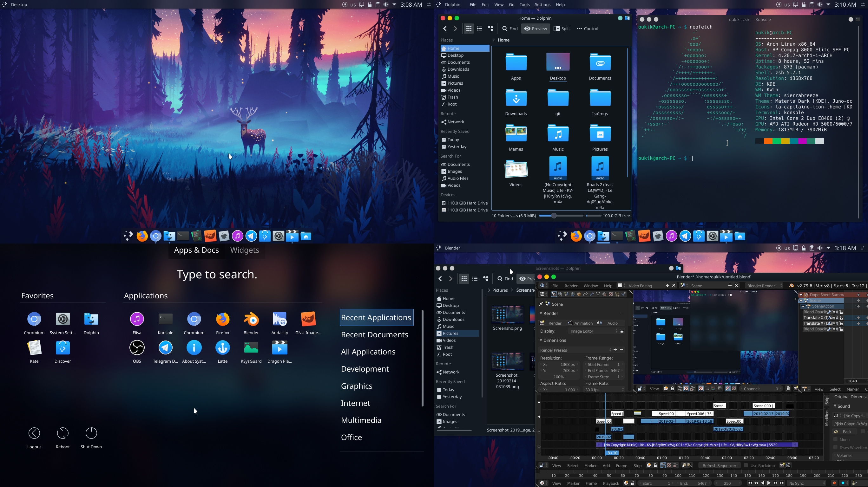This screenshot has height=487, width=868.
Task: Expand the Videos folder in Dolphin sidebar
Action: coord(450,340)
